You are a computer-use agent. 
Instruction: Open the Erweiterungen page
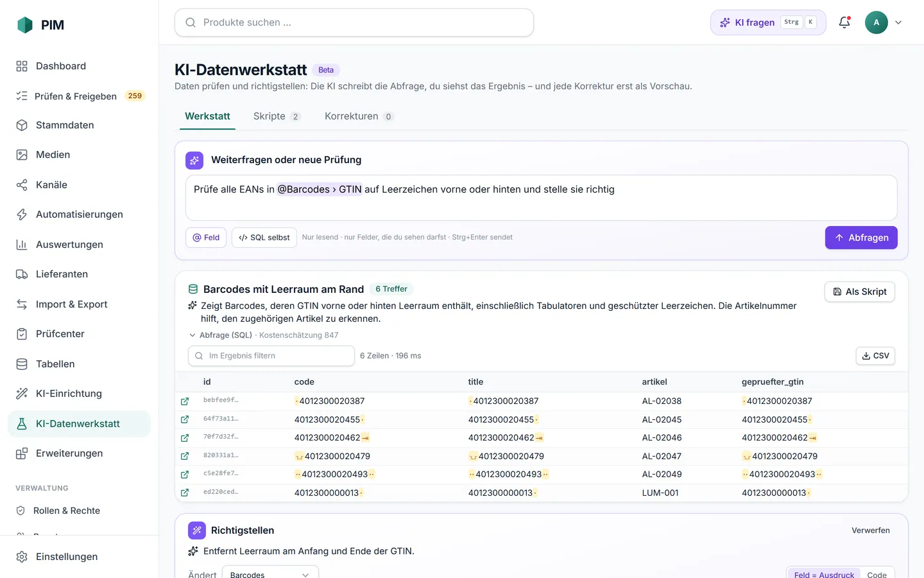(79, 453)
